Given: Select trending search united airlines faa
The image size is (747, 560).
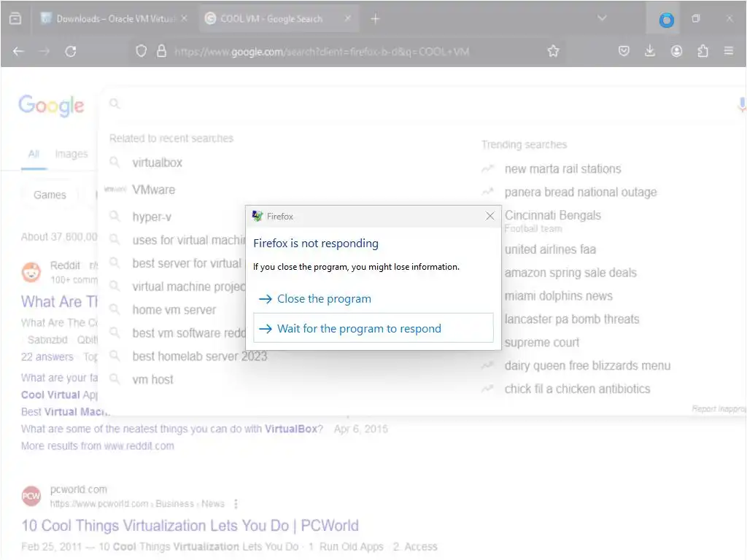Looking at the screenshot, I should pyautogui.click(x=550, y=249).
